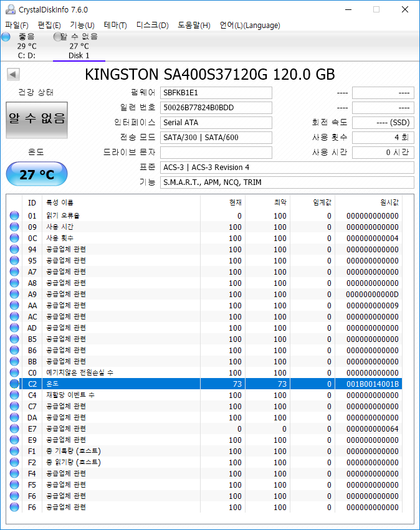Click the 특성 이름 column header
This screenshot has width=420, height=530.
coord(121,202)
